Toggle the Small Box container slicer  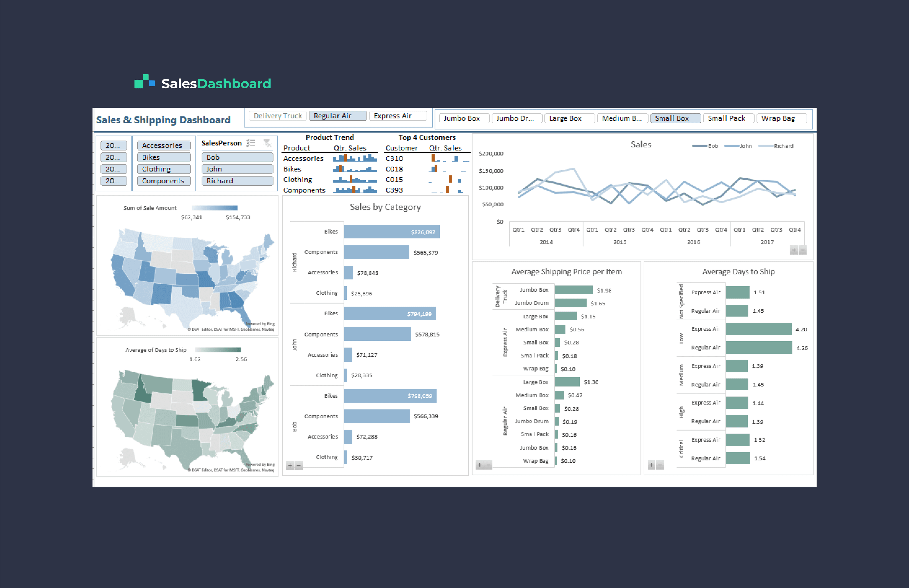(675, 118)
